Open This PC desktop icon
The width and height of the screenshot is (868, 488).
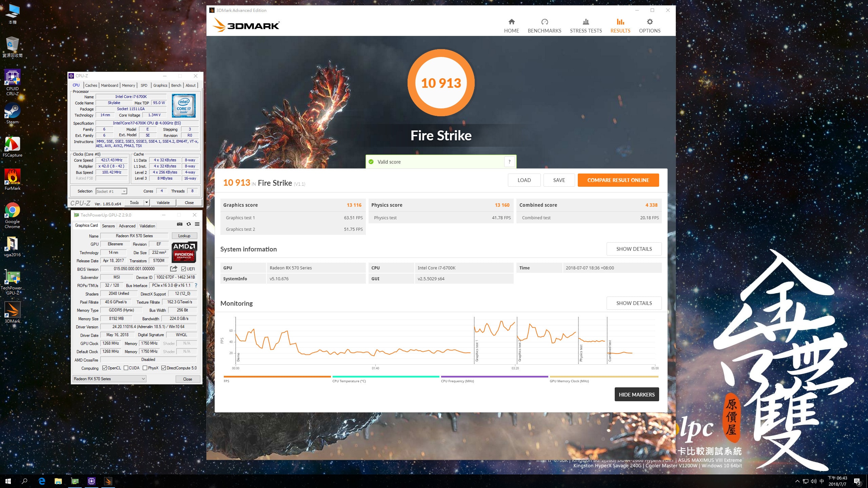13,14
